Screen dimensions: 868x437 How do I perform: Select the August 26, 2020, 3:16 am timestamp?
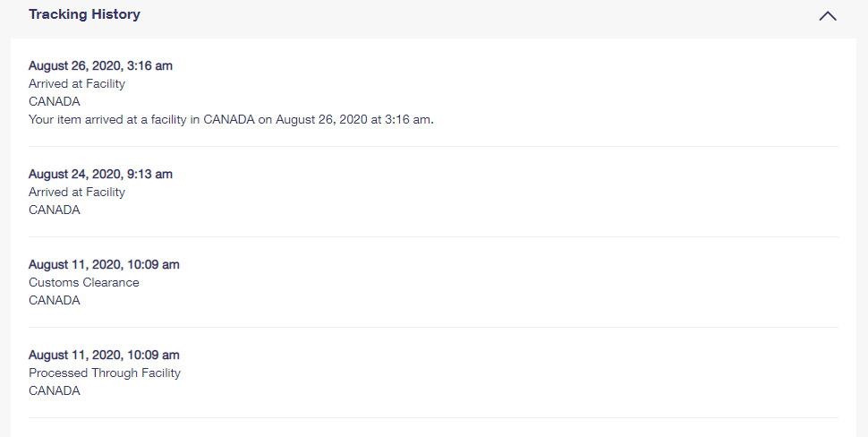point(100,65)
